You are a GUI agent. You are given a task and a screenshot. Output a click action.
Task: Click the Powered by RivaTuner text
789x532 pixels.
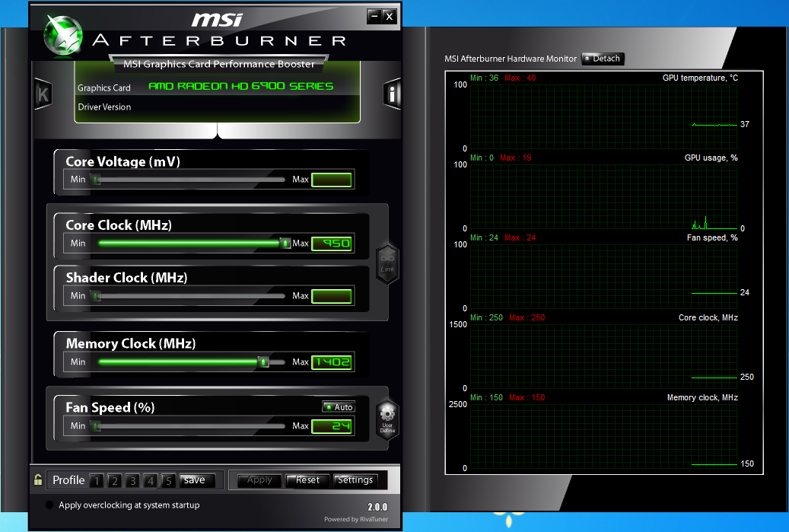(x=356, y=519)
